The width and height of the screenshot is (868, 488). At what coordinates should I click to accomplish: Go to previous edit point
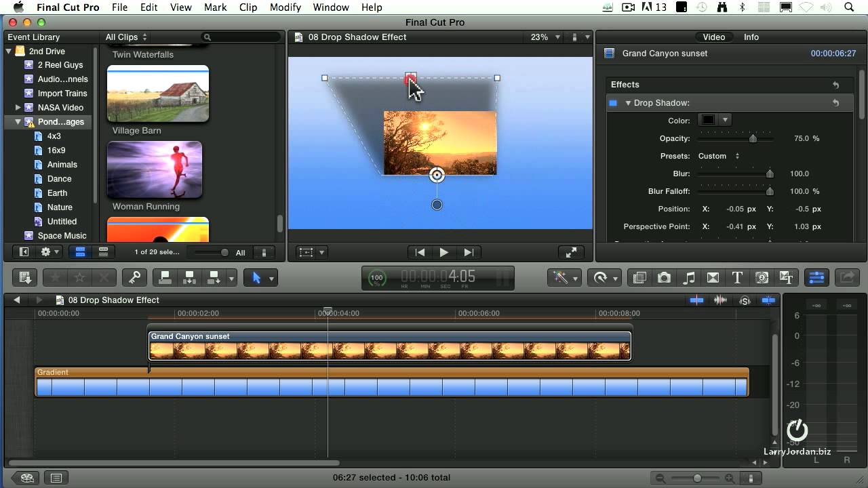click(x=420, y=252)
